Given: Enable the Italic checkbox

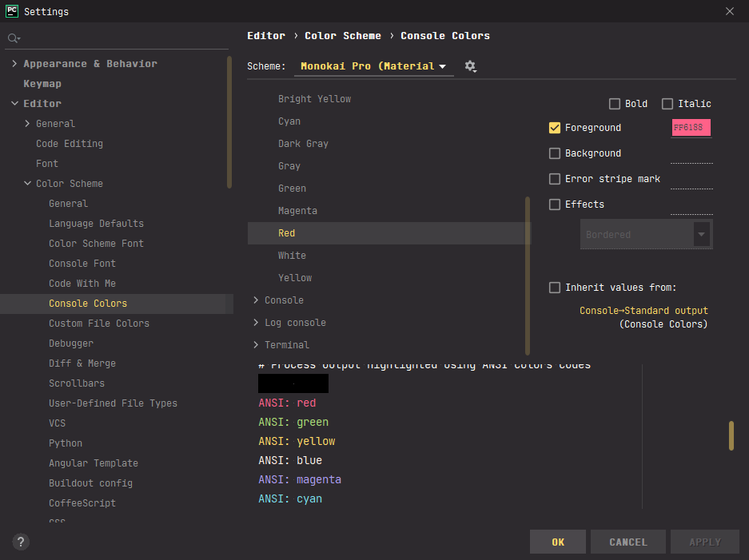Looking at the screenshot, I should tap(667, 104).
